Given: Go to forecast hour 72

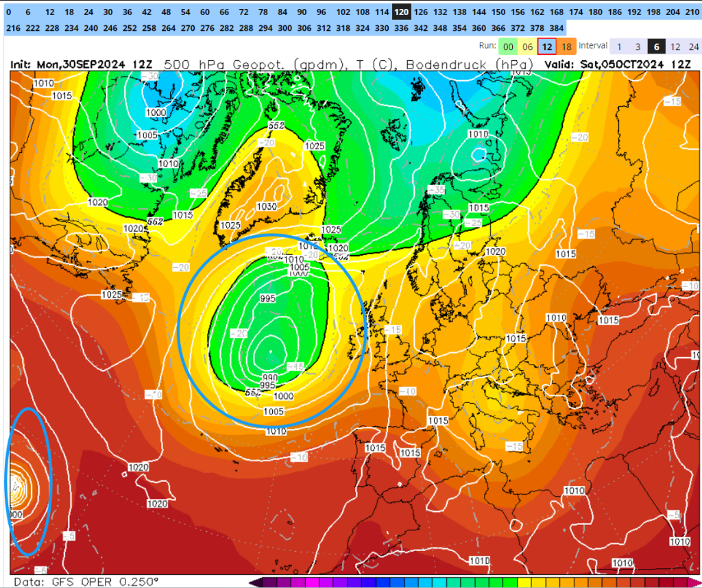Looking at the screenshot, I should (243, 12).
